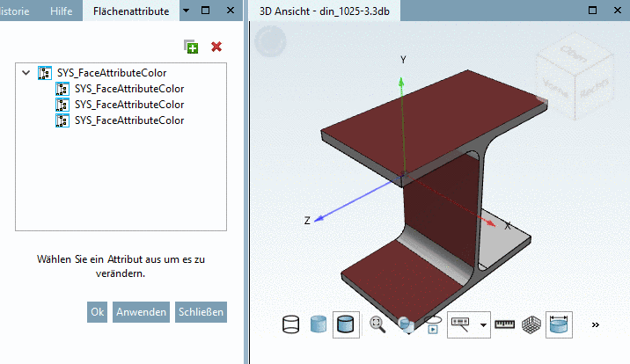The height and width of the screenshot is (364, 630).
Task: Click the Ok button
Action: pos(98,312)
